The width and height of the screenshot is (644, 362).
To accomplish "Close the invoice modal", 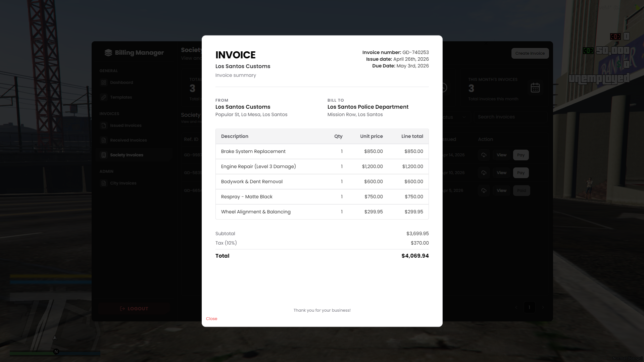I will point(211,318).
